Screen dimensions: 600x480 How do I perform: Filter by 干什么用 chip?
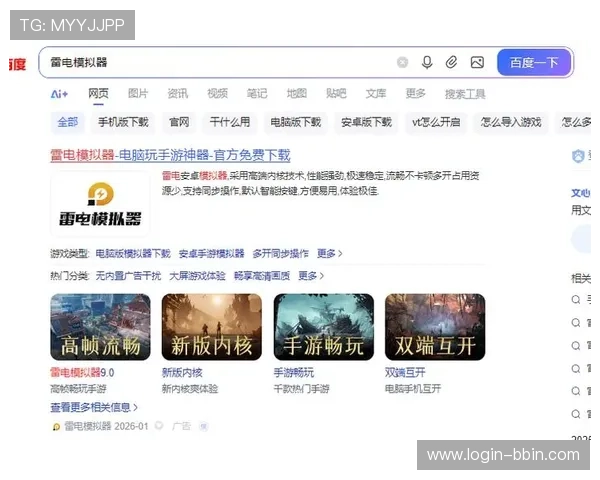(230, 122)
